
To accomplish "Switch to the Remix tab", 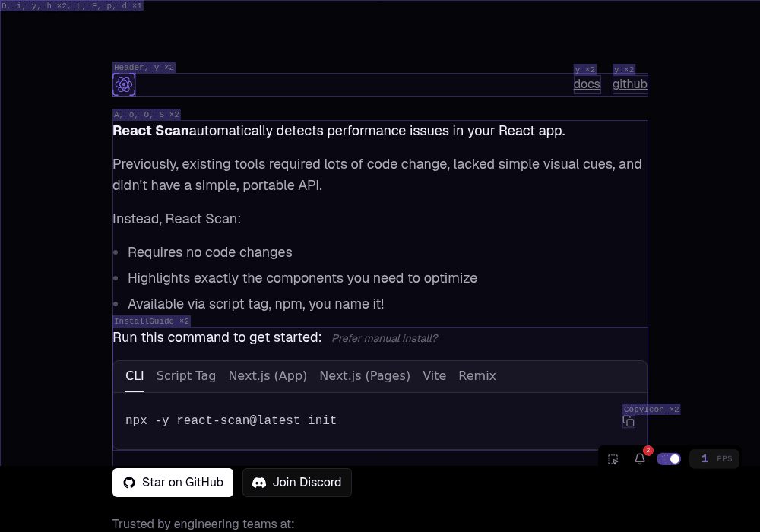I will pyautogui.click(x=477, y=375).
